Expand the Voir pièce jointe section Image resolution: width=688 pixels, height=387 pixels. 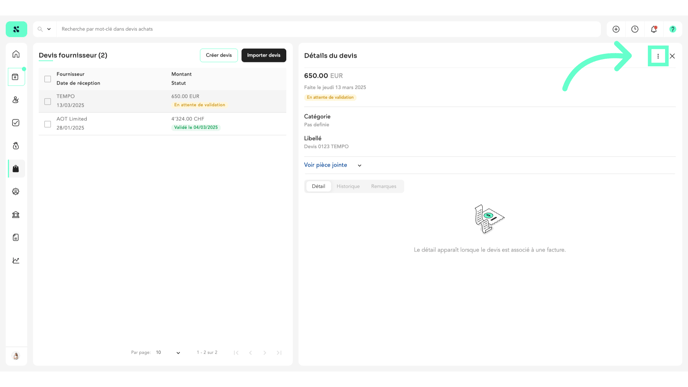[x=333, y=165]
